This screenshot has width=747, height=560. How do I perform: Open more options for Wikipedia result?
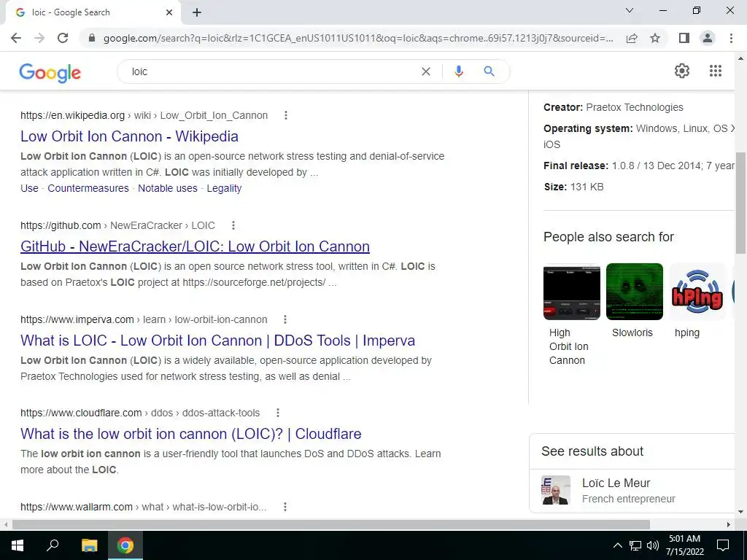(x=286, y=115)
